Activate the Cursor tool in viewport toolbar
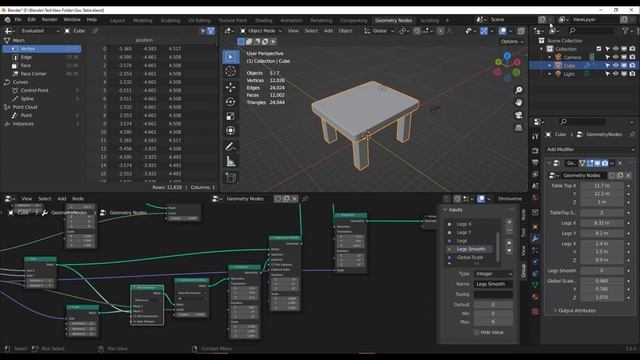The height and width of the screenshot is (360, 640). tap(231, 71)
